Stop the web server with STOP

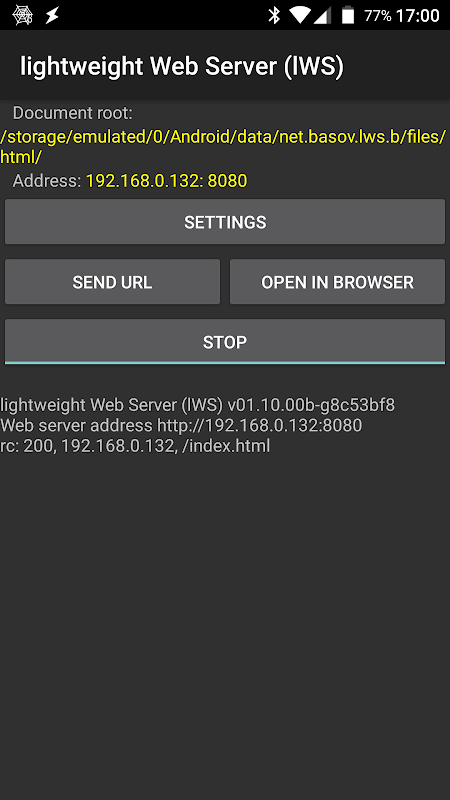(225, 342)
